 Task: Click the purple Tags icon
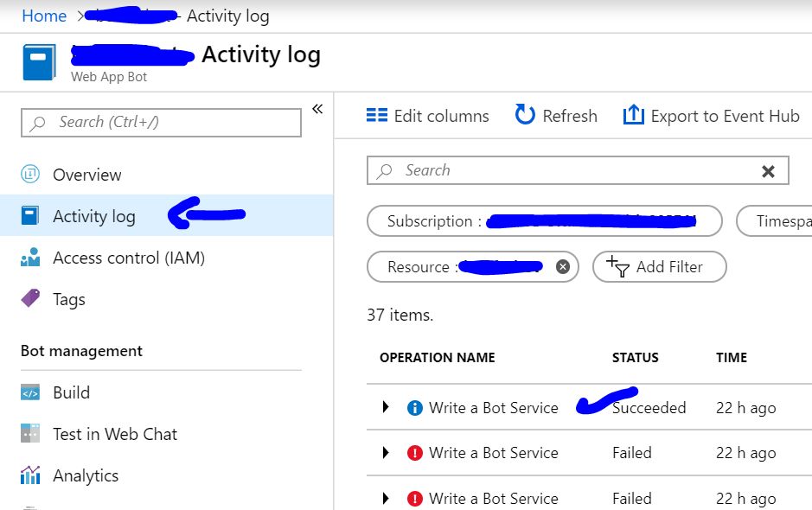point(30,298)
